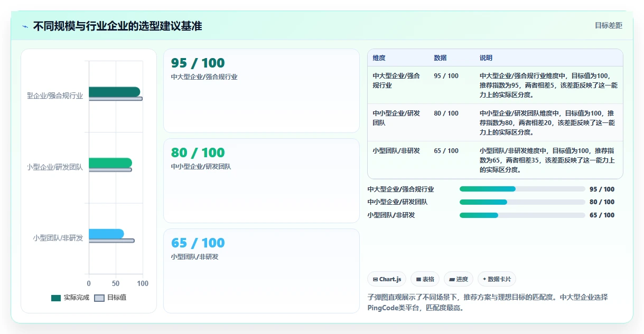Click the green 研发团队 actual bar in chart
Screen dimensions: 644x334
click(110, 163)
